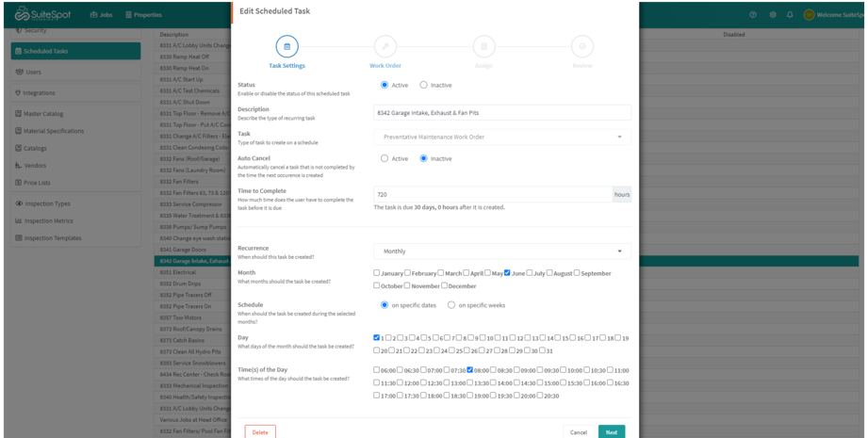Click the red Delete button
The image size is (868, 438).
pos(260,431)
